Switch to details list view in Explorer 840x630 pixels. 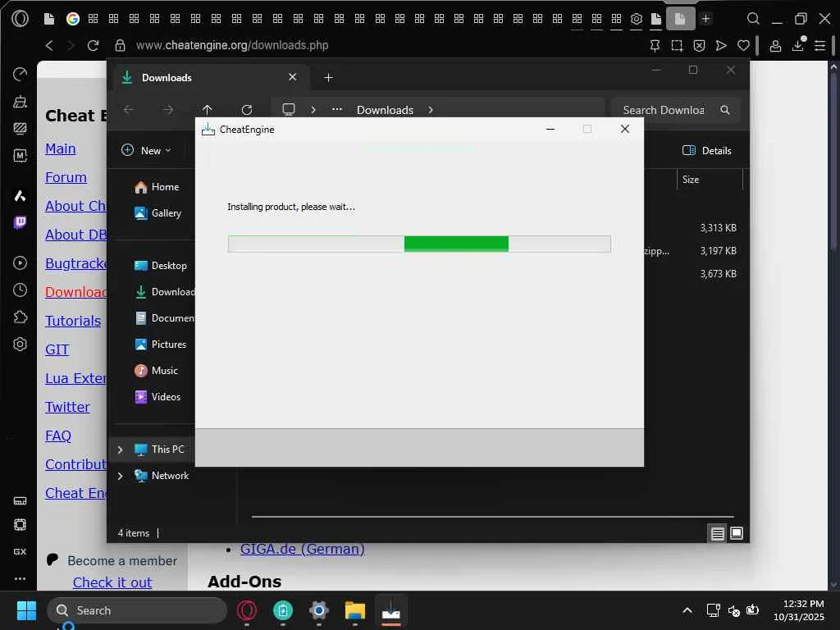click(717, 533)
